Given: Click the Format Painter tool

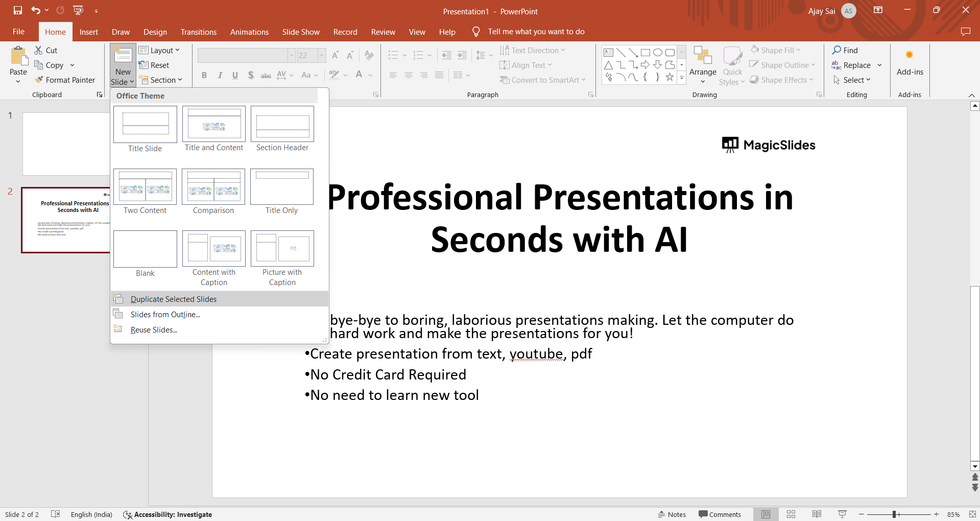Looking at the screenshot, I should (65, 80).
